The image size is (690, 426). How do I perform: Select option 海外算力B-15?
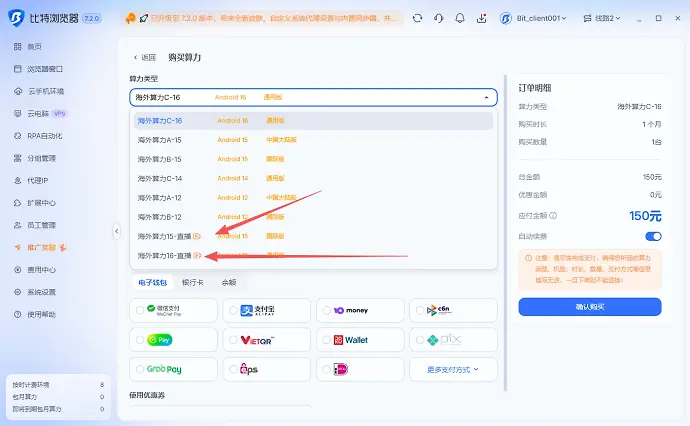tap(313, 159)
